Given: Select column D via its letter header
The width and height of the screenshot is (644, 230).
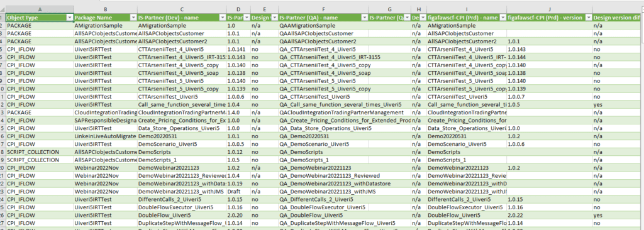Looking at the screenshot, I should point(238,9).
